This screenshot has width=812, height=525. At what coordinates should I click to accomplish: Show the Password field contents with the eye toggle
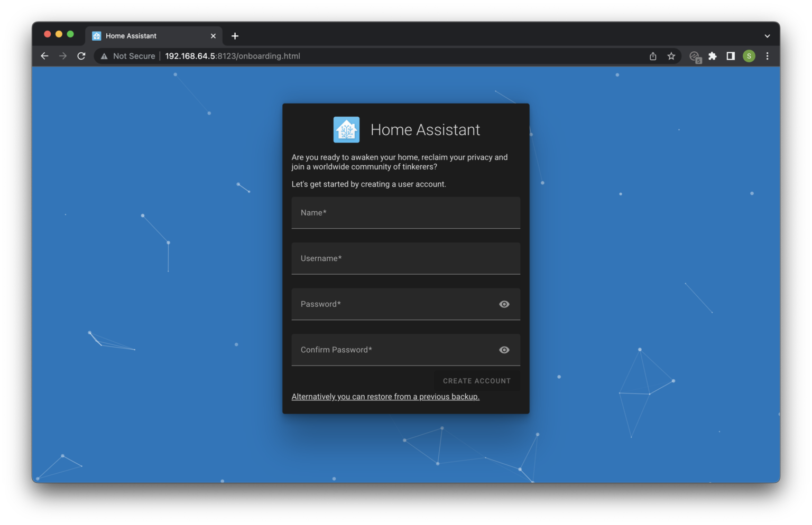click(504, 304)
